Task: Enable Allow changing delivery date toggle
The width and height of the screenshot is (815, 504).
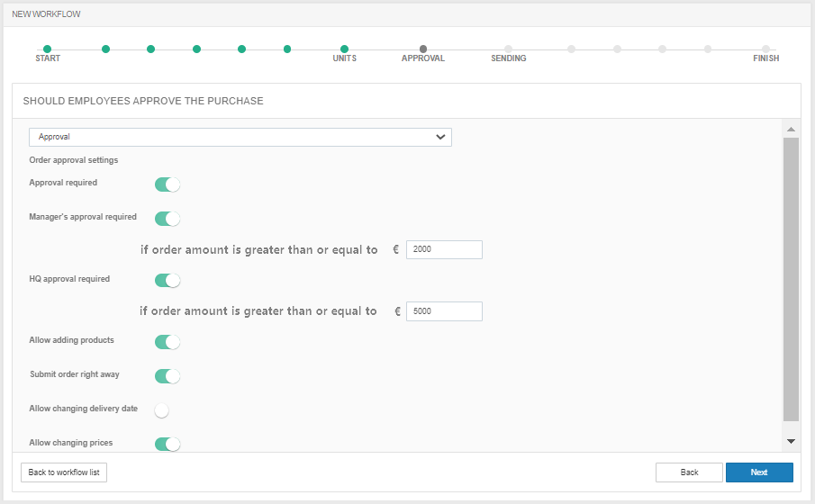Action: point(163,410)
